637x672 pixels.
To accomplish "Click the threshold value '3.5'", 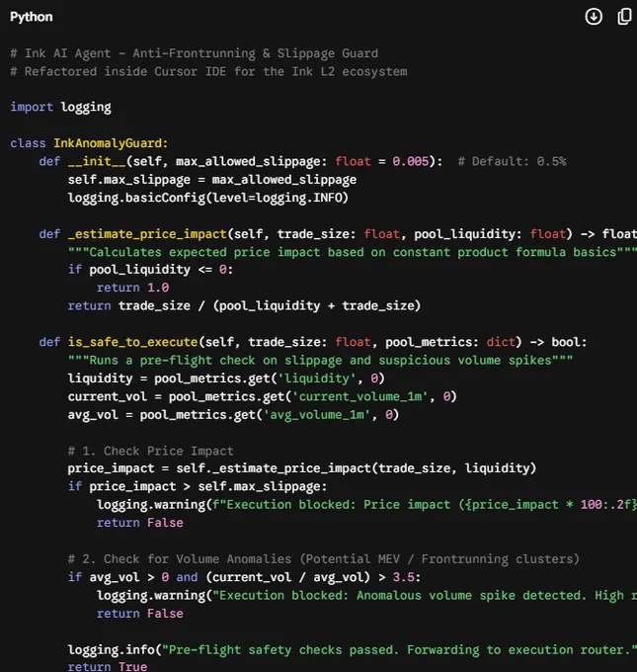I will point(403,577).
